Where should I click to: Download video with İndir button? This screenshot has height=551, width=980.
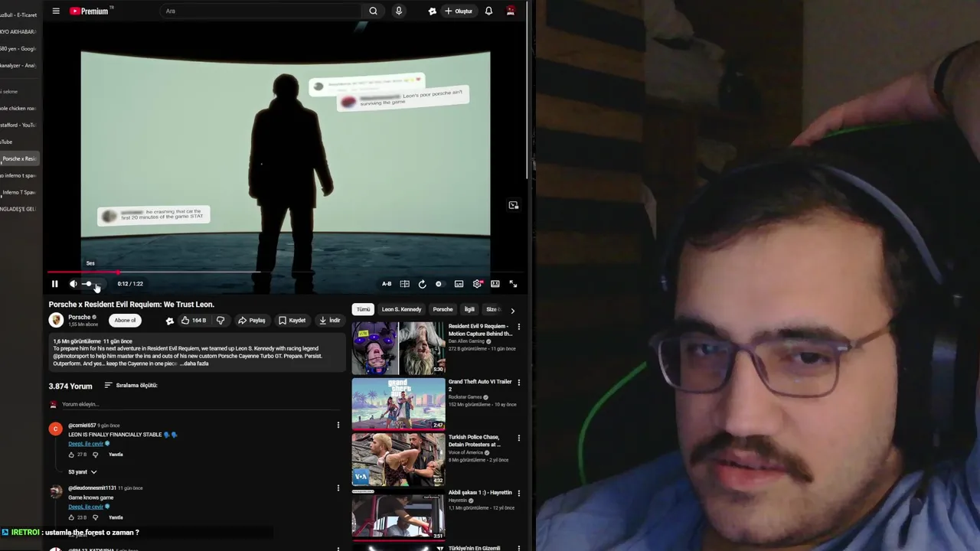[330, 321]
